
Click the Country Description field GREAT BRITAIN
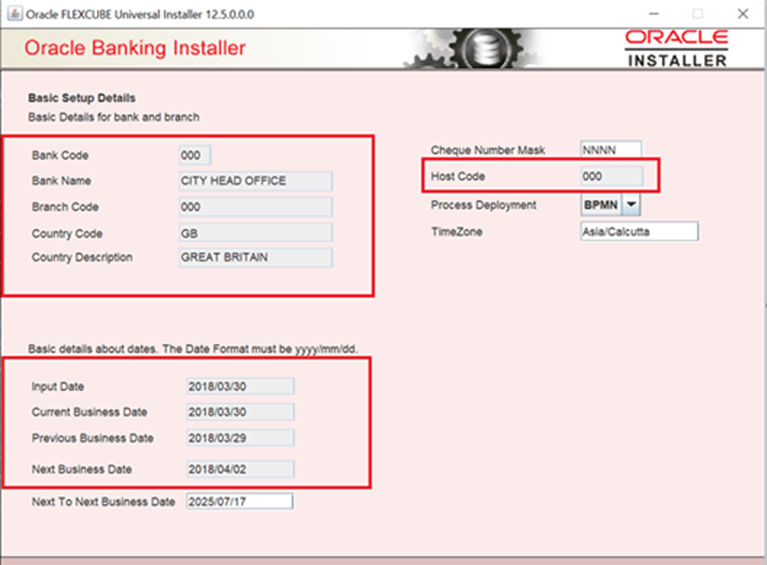[x=256, y=257]
